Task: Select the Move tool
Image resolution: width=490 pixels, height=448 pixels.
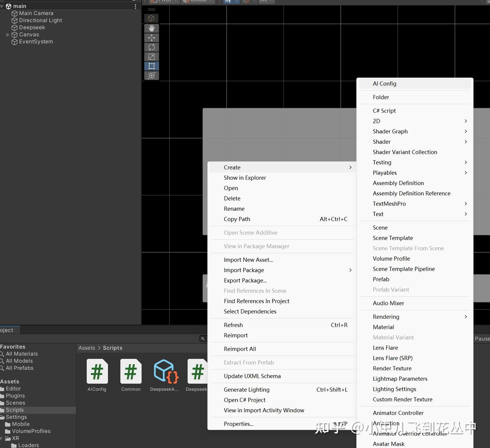Action: coord(151,38)
